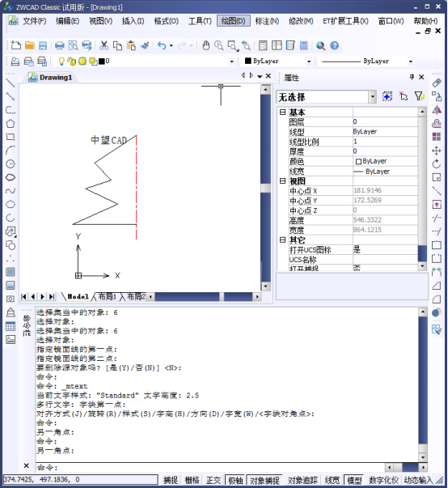Screen dimensions: 448x488
Task: Click the 颜色 ByLayer color value
Action: (385, 161)
